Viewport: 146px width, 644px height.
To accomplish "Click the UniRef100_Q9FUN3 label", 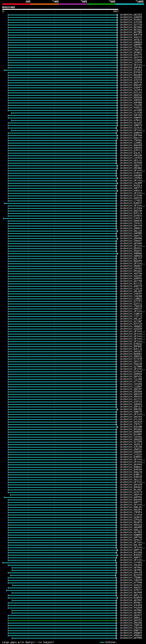I will point(131,67).
